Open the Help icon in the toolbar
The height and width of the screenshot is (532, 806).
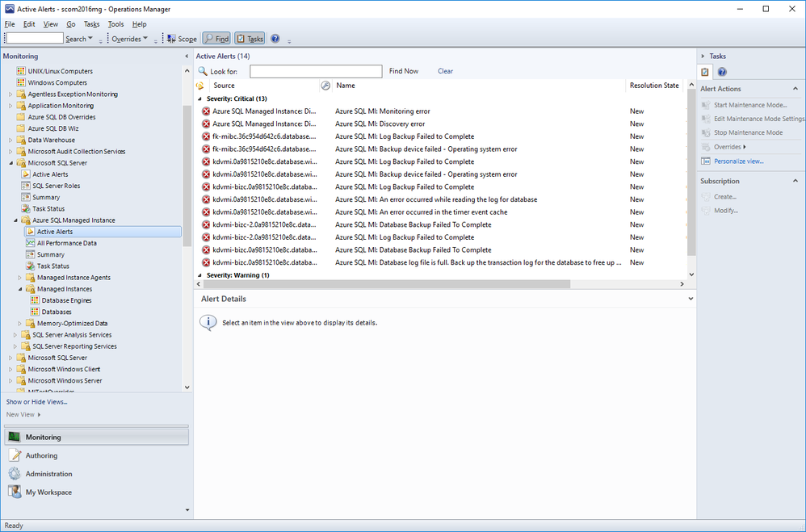[275, 39]
